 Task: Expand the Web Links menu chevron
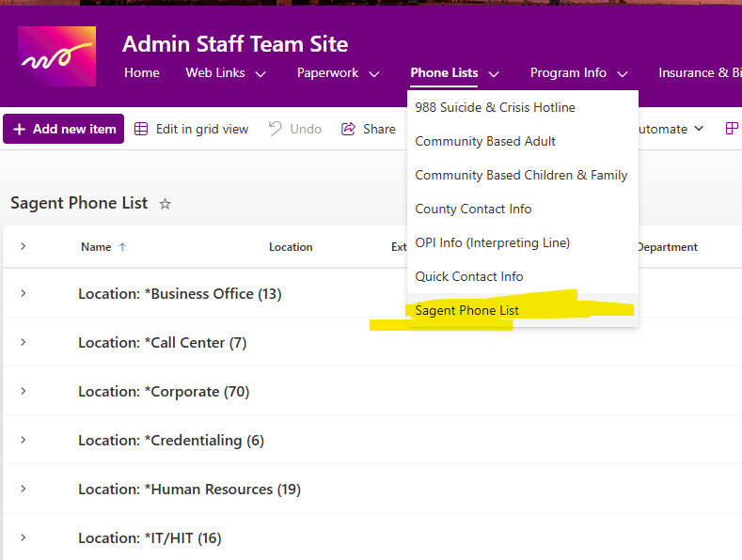(260, 73)
